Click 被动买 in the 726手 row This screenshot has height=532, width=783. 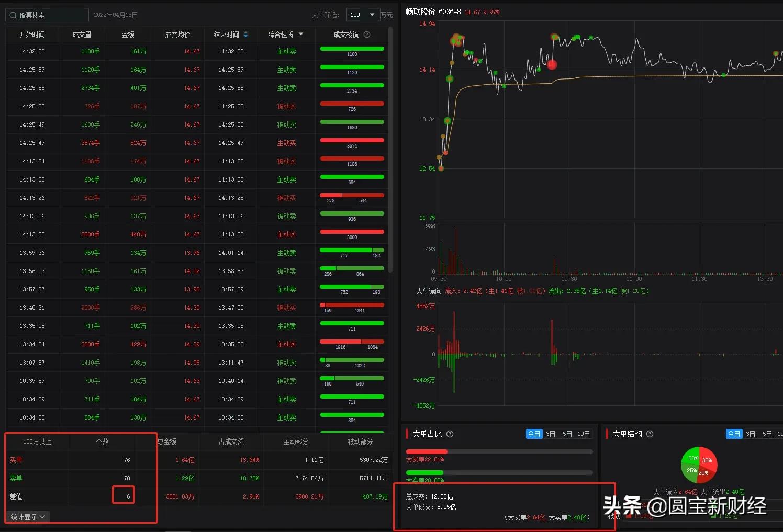click(286, 106)
